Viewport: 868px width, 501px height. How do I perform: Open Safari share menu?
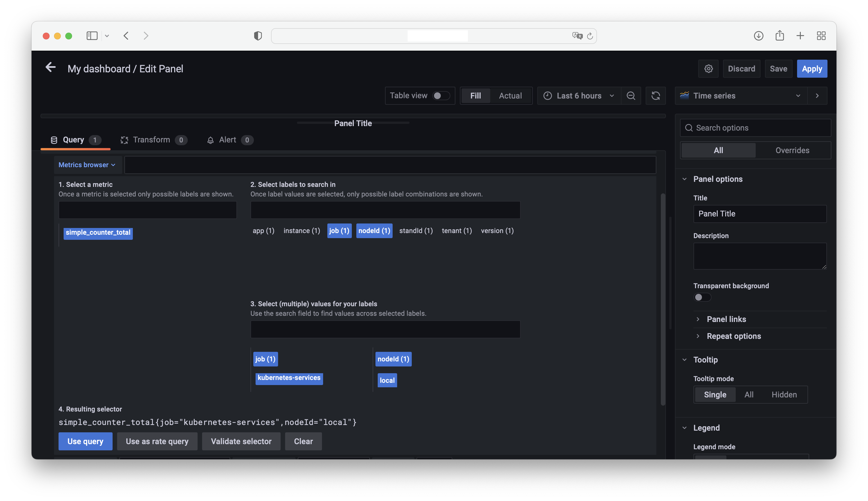tap(780, 35)
